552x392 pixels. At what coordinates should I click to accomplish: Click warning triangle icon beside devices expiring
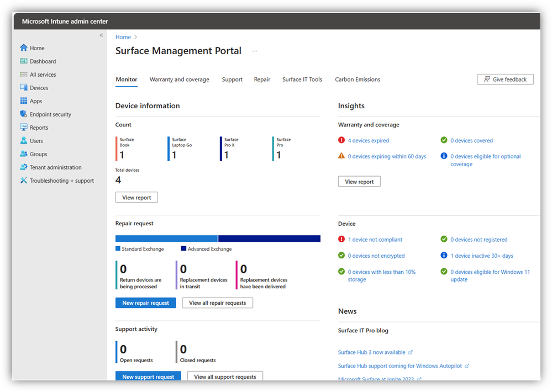[341, 156]
